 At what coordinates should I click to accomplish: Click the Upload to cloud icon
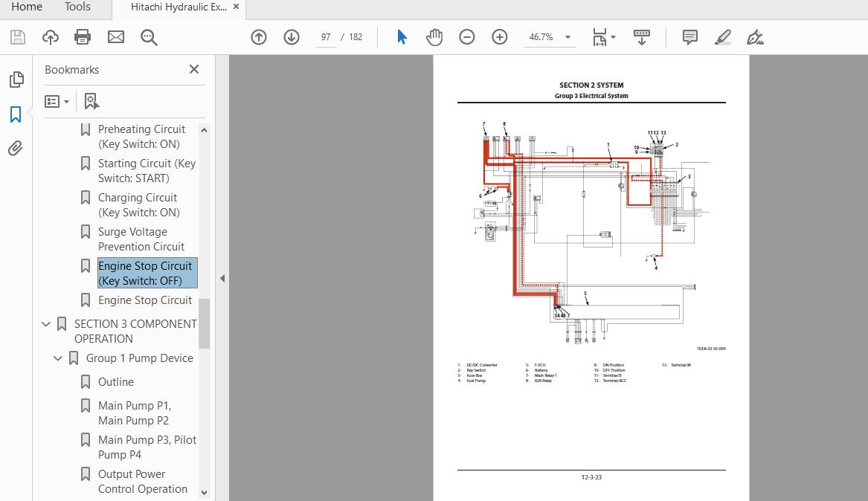pyautogui.click(x=50, y=37)
